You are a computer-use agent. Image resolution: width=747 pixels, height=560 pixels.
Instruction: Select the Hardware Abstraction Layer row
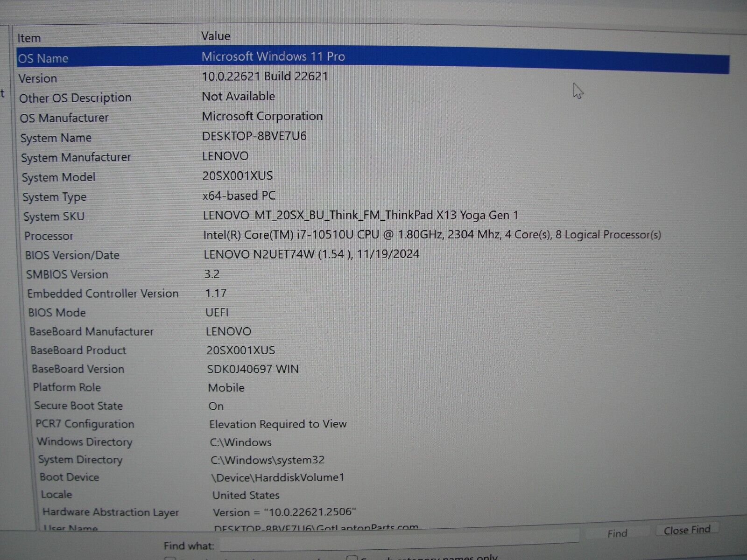[111, 512]
